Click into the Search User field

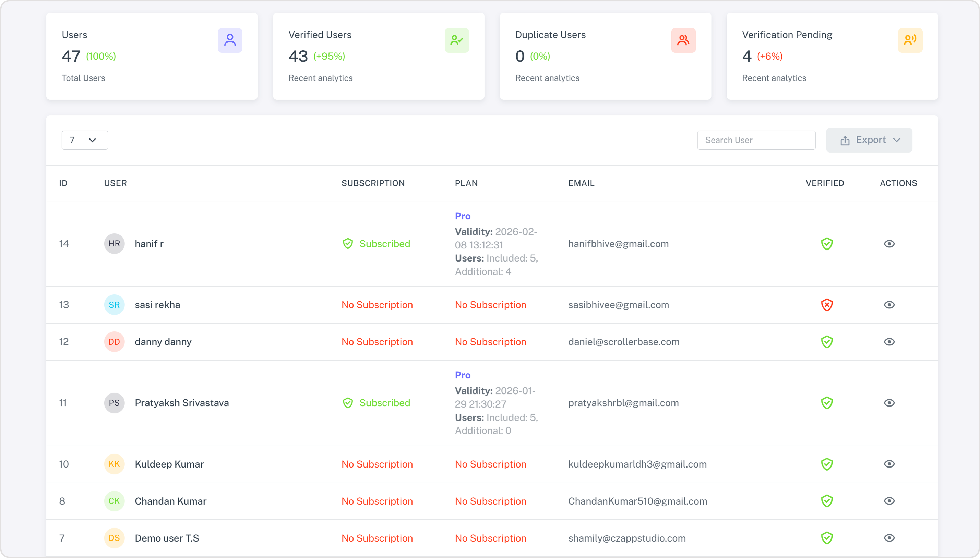756,140
